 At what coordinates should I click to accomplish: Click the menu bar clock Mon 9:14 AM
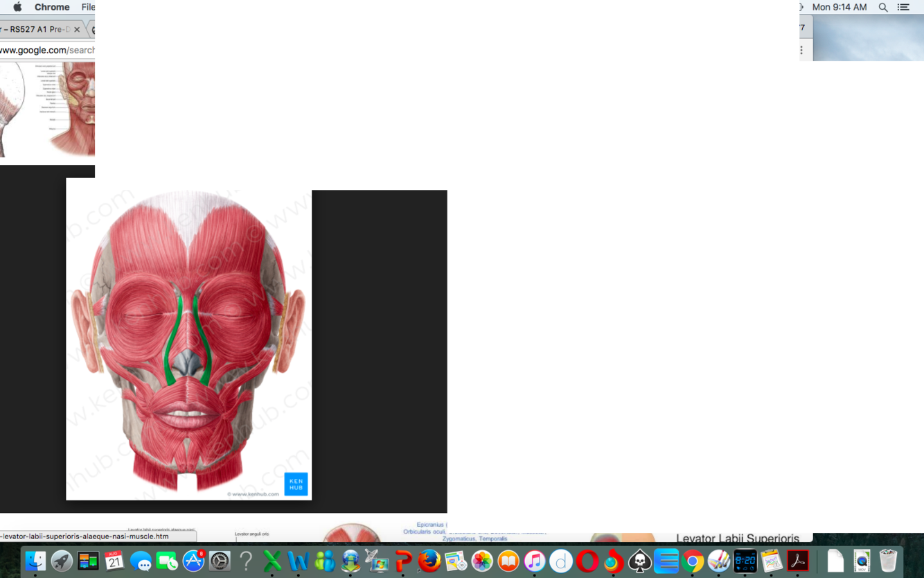pyautogui.click(x=839, y=7)
